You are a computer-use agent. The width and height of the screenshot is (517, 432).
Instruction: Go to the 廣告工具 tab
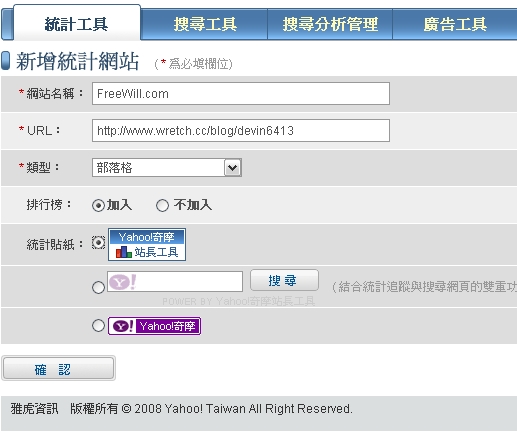click(x=455, y=24)
